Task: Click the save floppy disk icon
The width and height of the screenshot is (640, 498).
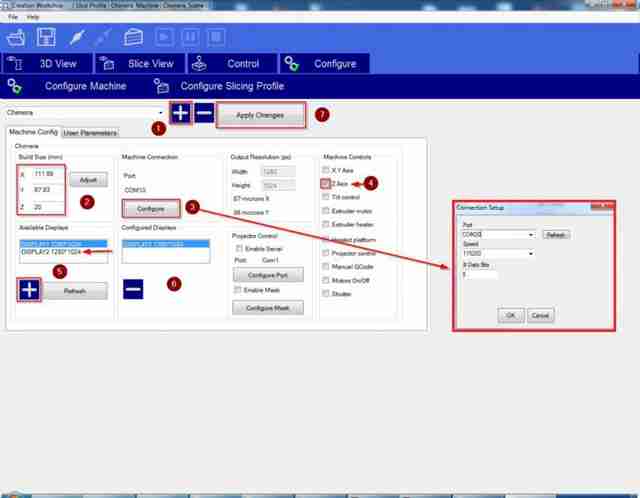Action: coord(46,37)
